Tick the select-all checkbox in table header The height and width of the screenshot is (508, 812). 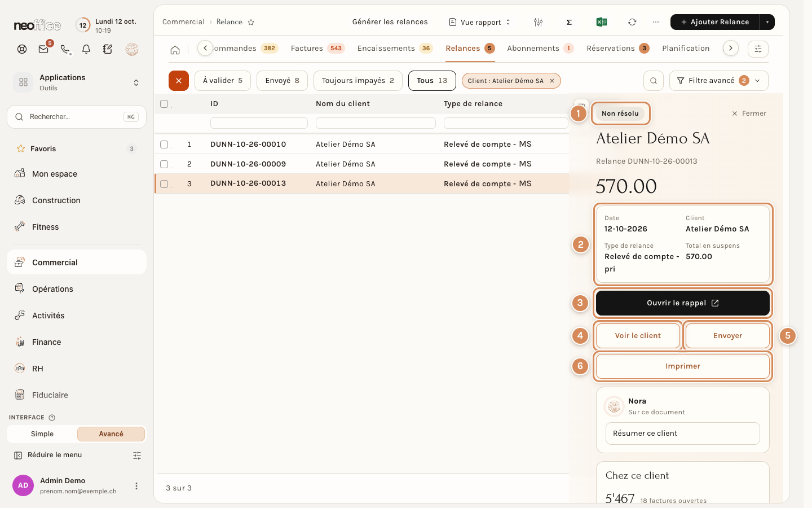coord(164,104)
